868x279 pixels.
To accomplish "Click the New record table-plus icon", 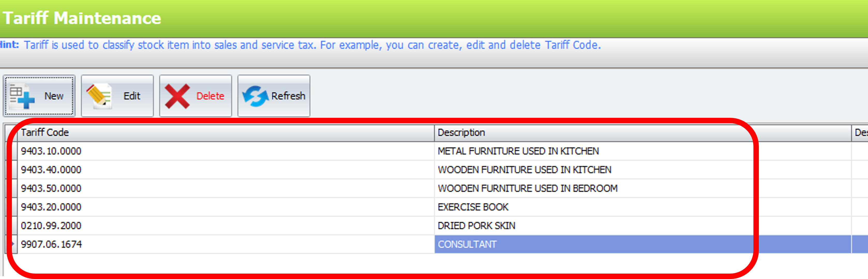I will pos(21,97).
